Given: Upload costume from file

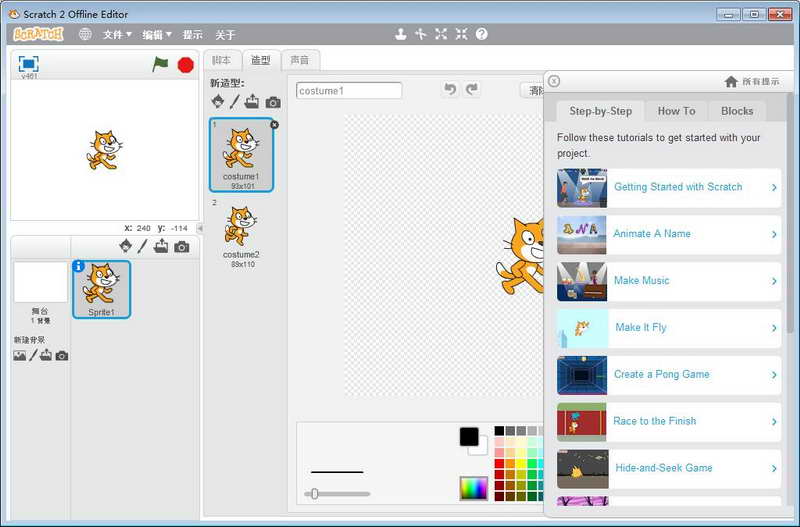Looking at the screenshot, I should pyautogui.click(x=252, y=102).
